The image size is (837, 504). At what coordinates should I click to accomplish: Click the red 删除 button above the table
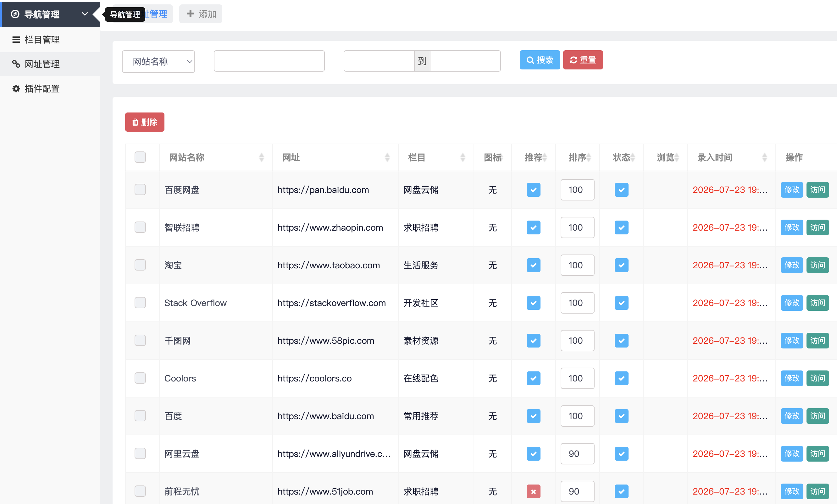click(x=145, y=122)
